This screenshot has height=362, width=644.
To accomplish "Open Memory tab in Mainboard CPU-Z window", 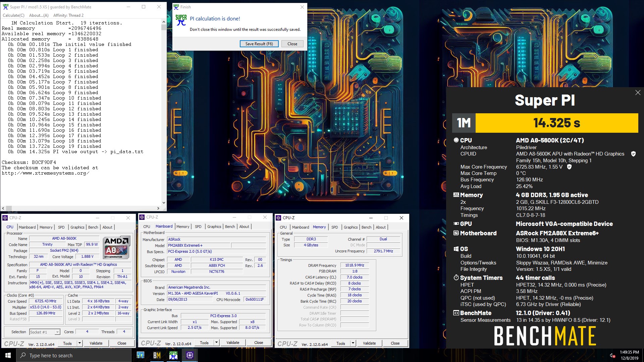I will pos(183,227).
